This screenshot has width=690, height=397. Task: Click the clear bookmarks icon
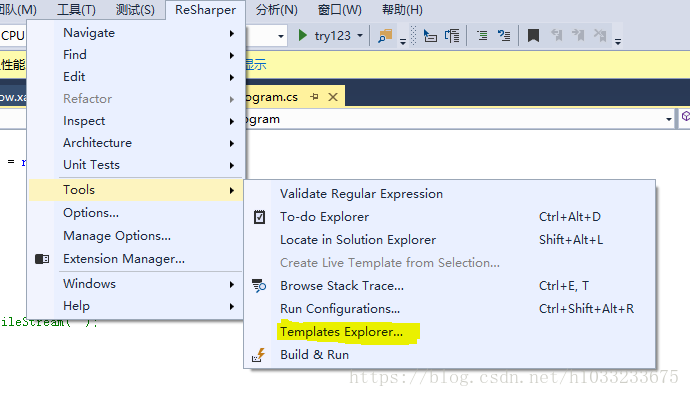pos(600,35)
